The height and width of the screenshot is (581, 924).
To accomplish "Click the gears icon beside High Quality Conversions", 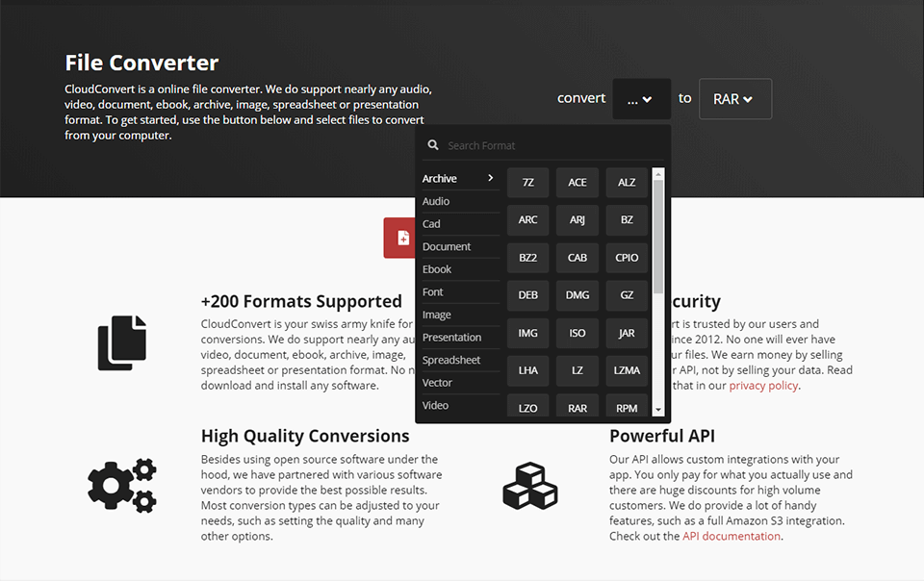I will click(x=122, y=486).
